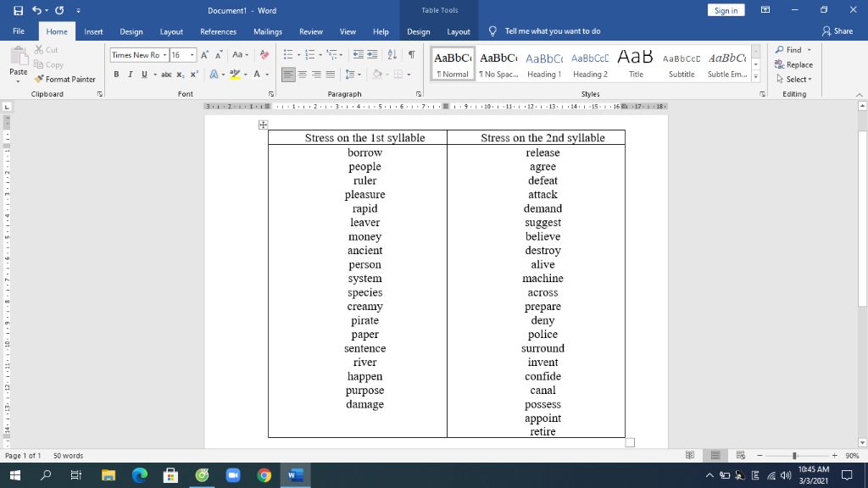Clear all formatting from selection
This screenshot has height=488, width=868.
[264, 55]
